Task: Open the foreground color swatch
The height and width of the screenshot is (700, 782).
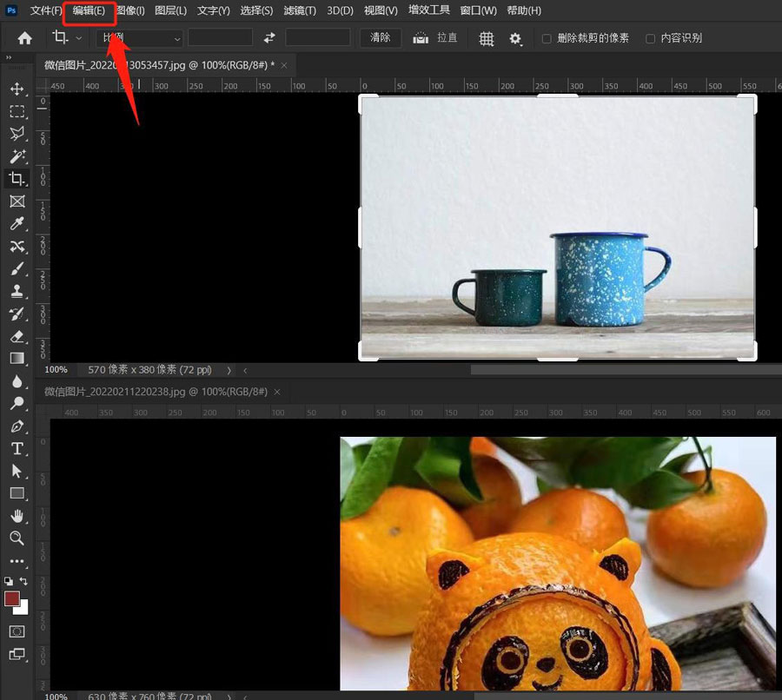Action: tap(11, 598)
